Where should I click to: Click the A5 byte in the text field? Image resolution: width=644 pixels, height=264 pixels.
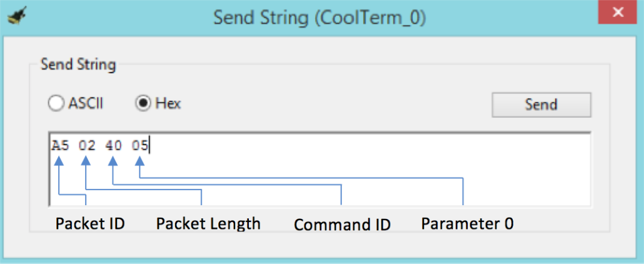point(61,146)
